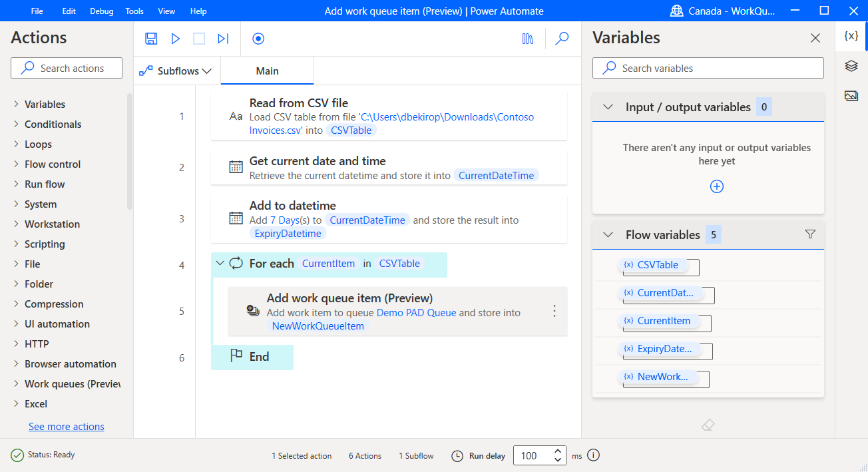Click the Run delay info icon
The height and width of the screenshot is (472, 868).
[x=594, y=455]
